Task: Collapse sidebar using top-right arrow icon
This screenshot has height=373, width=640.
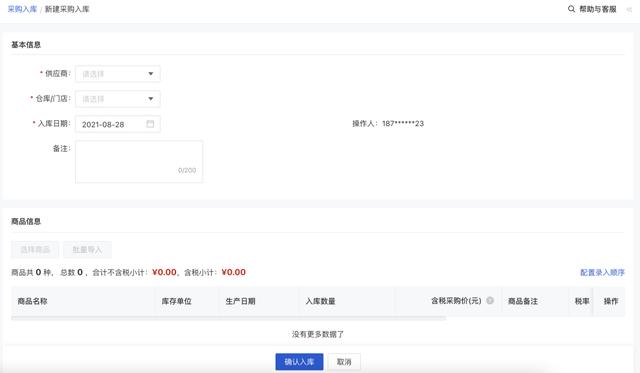Action: point(629,9)
